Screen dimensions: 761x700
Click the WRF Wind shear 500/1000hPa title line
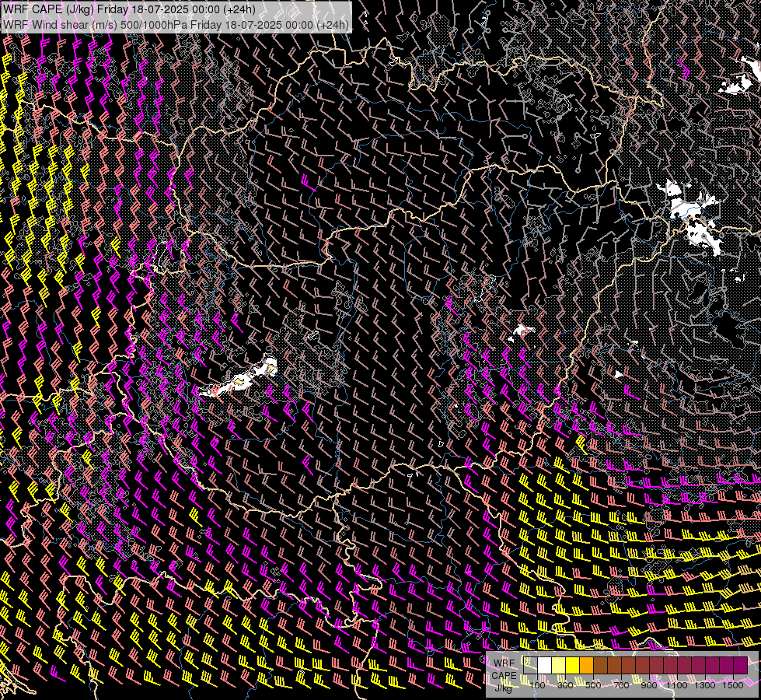176,24
